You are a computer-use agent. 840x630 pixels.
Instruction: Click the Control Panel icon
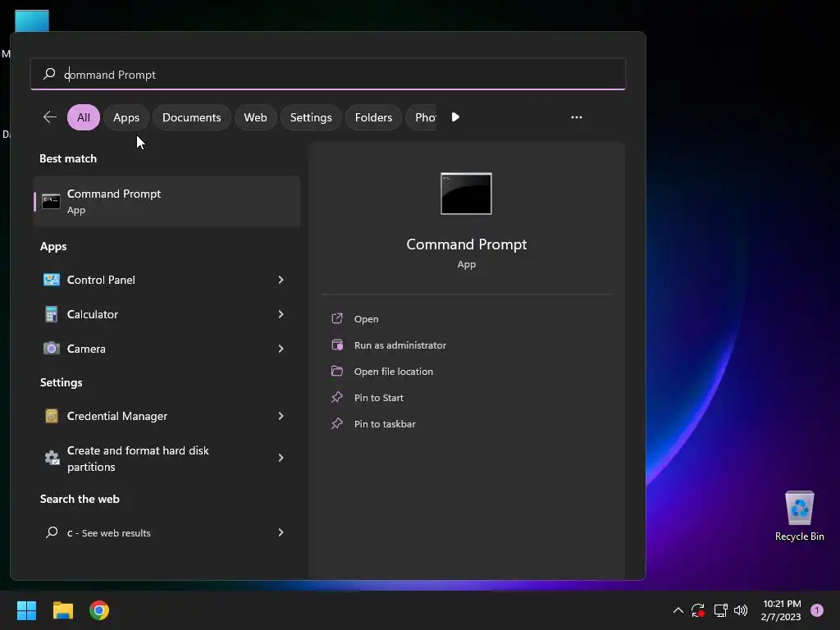point(52,280)
